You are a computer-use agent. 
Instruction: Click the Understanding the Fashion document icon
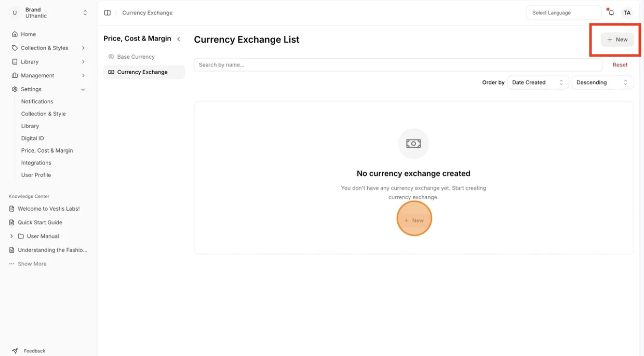[12, 250]
